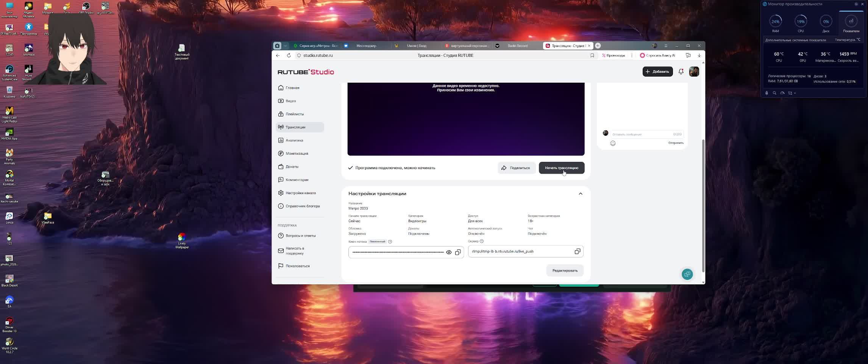Viewport: 868px width, 364px height.
Task: Select the Metro Last Light Redux desktop icon
Action: [9, 115]
